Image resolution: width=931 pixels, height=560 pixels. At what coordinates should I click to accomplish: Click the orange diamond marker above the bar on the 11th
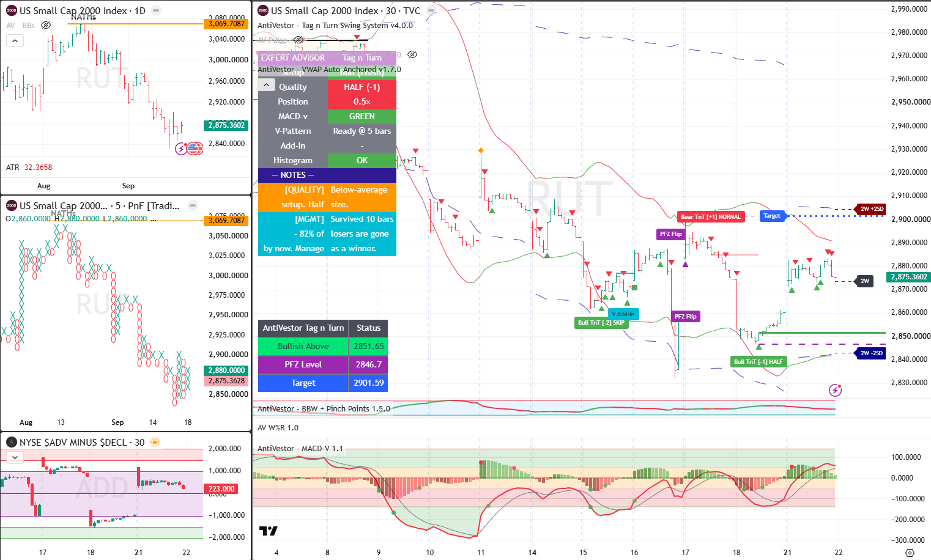point(481,150)
